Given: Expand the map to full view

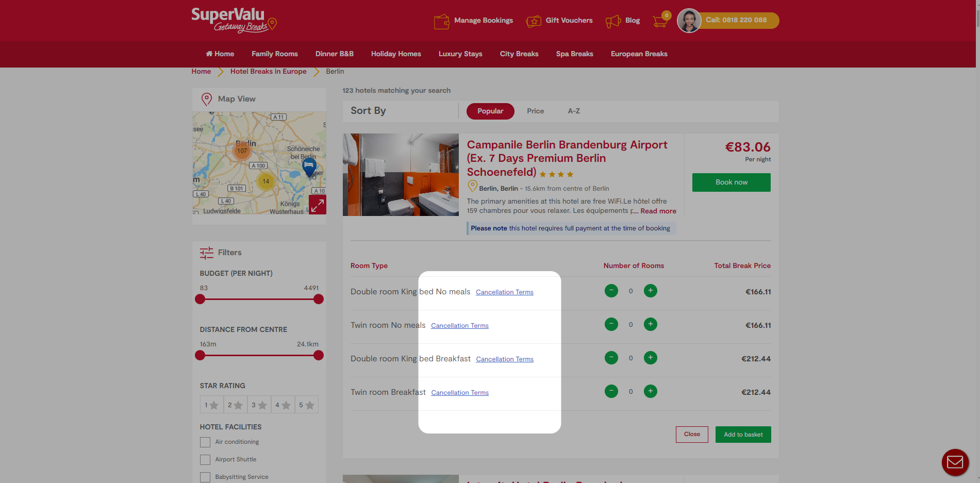Looking at the screenshot, I should 317,205.
